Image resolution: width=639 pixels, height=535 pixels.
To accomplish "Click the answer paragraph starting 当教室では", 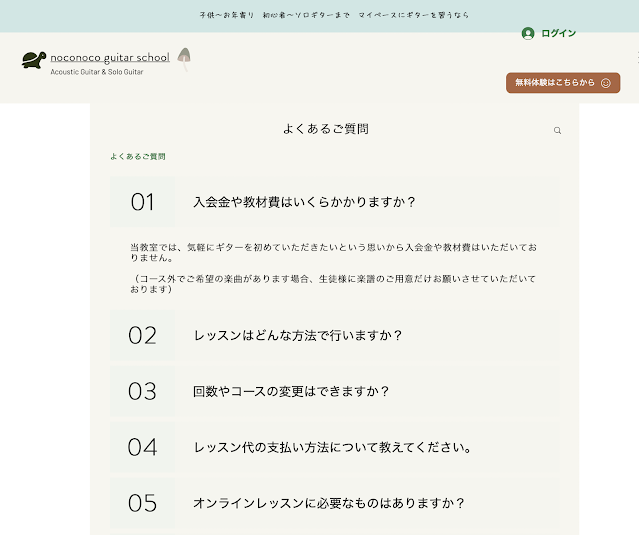I will (x=333, y=252).
